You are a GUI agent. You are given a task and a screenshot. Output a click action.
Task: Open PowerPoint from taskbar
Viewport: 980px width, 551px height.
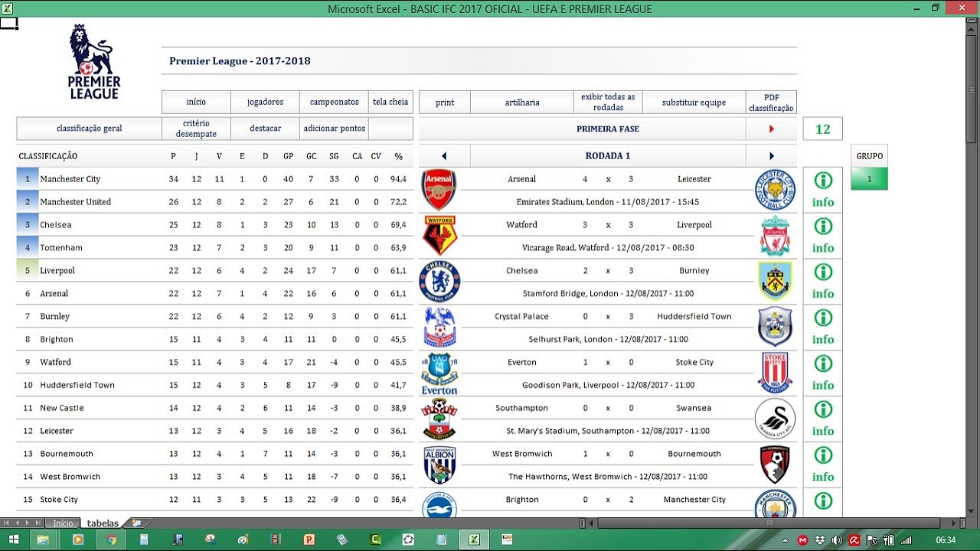point(309,540)
